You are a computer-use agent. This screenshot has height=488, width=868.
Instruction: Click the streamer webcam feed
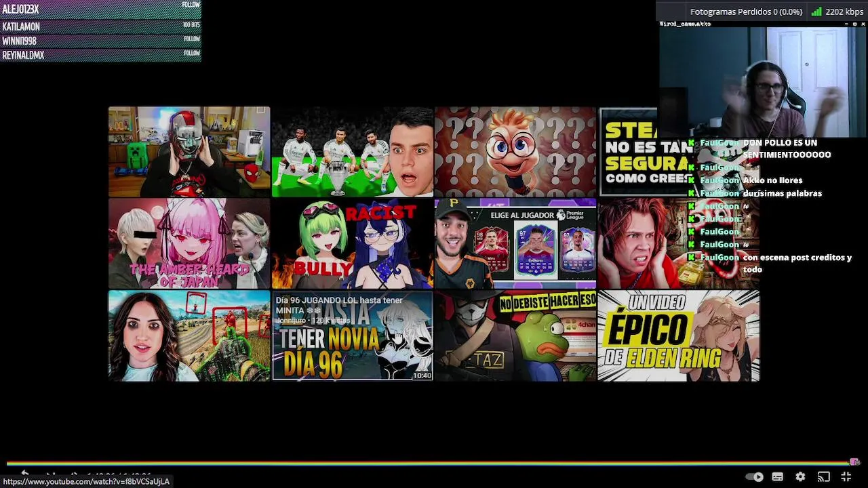(x=763, y=81)
